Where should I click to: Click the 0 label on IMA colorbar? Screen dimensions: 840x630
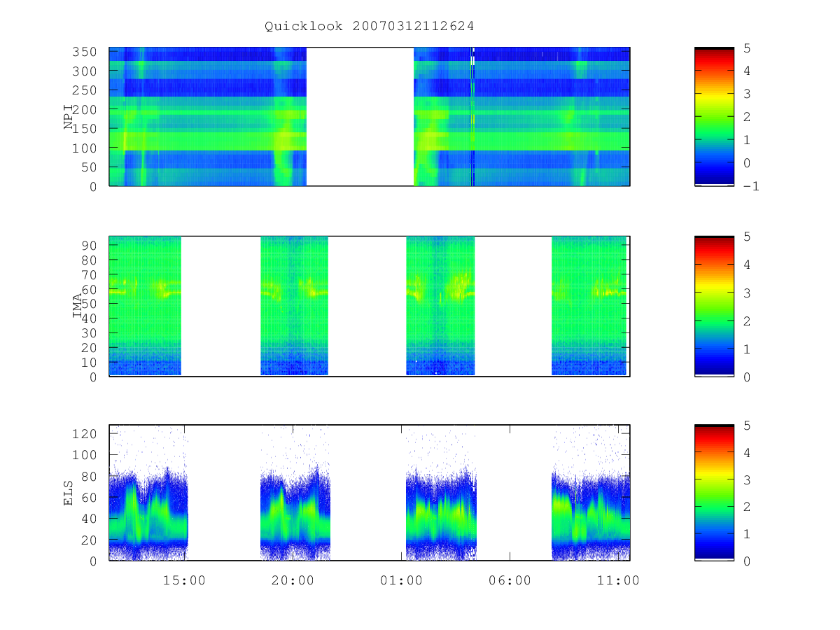click(x=746, y=377)
